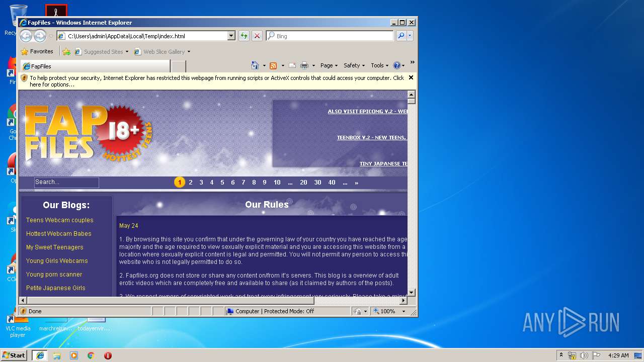Select VLC media player desktop icon
The image size is (644, 362).
pos(18,327)
